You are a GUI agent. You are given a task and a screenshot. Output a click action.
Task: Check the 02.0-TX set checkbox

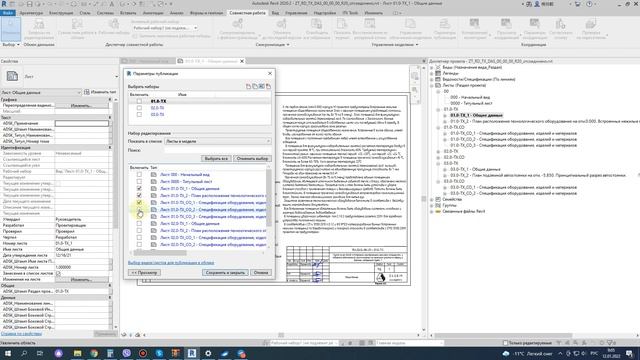tap(139, 108)
